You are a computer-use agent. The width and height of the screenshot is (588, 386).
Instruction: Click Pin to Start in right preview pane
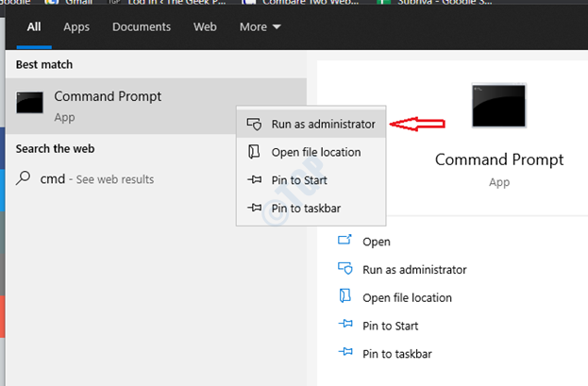390,326
